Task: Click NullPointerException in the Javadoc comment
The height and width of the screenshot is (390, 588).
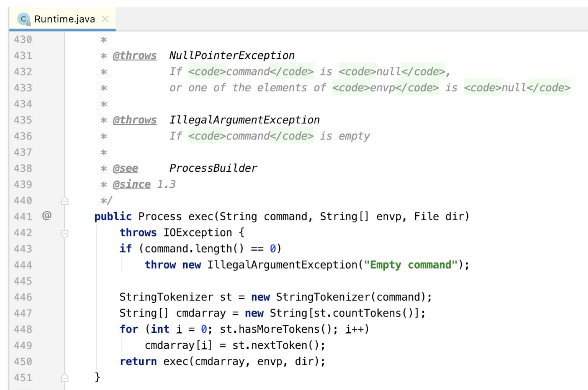Action: pos(232,56)
